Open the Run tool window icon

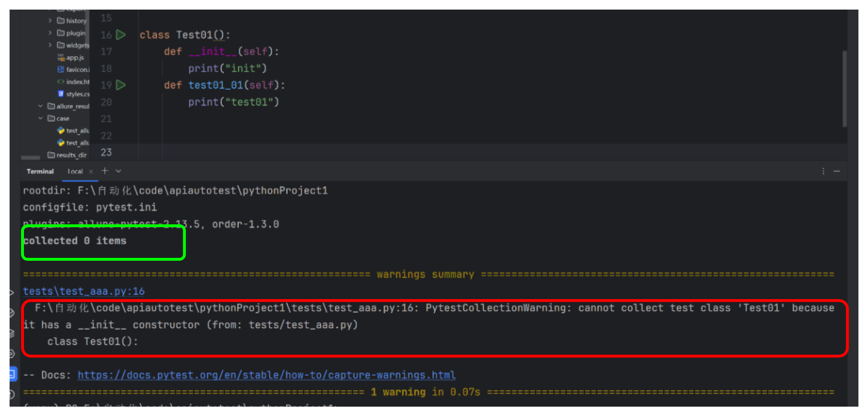[12, 292]
